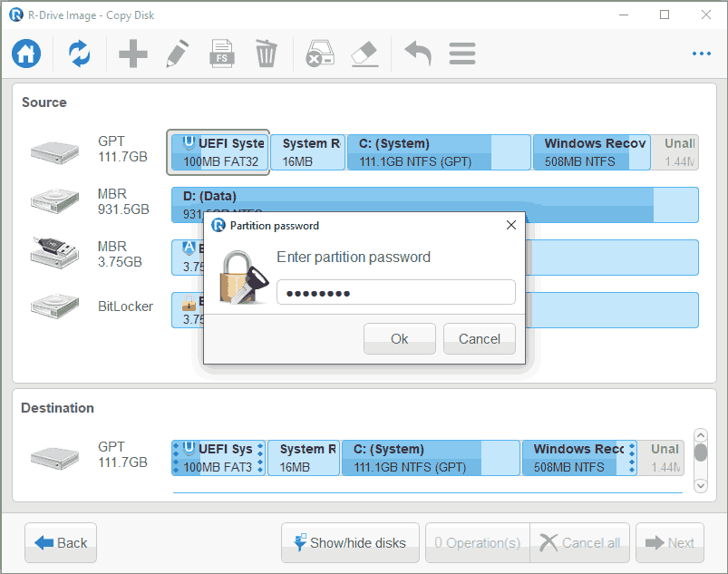Screen dimensions: 728x574
Task: Click the Refresh disks icon
Action: click(80, 54)
